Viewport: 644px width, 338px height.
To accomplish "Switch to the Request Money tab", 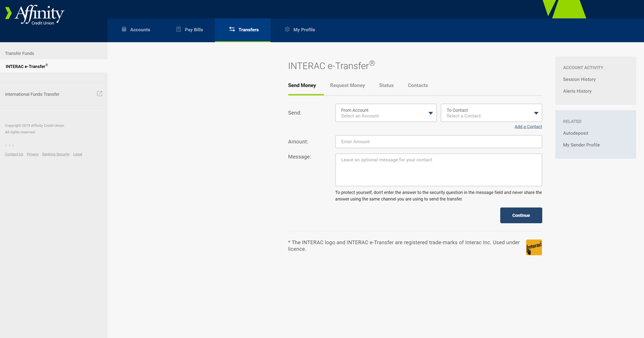I will pos(347,85).
